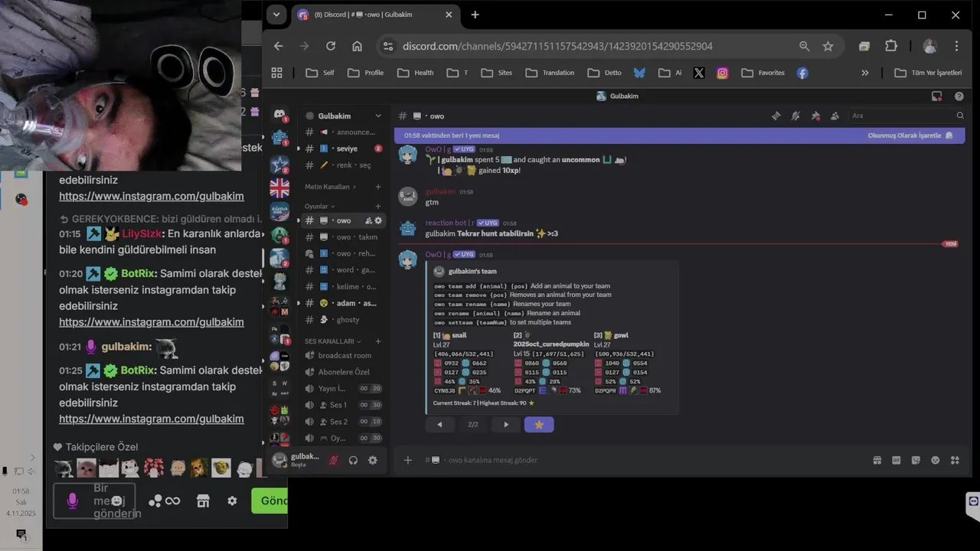Click green Gönder button in stream chat
980x551 pixels.
[x=270, y=500]
